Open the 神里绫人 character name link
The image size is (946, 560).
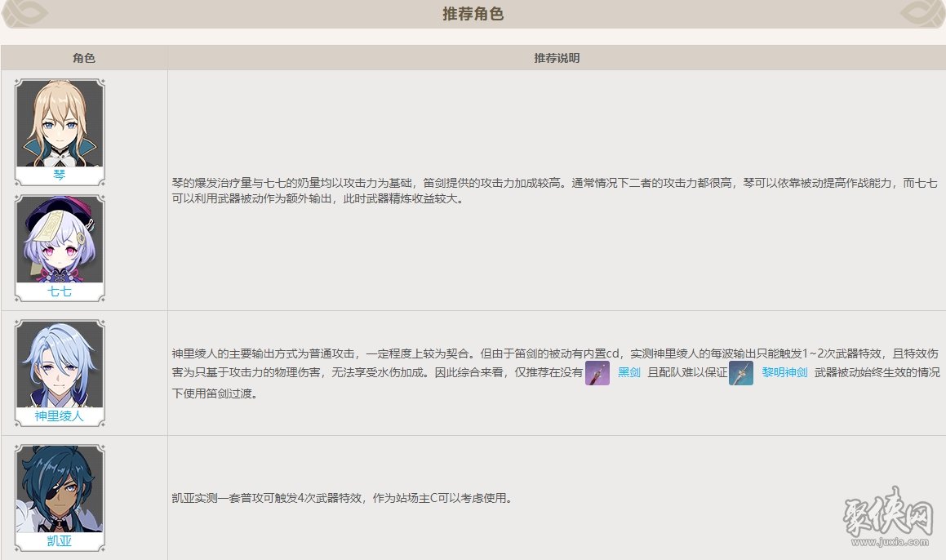point(59,416)
